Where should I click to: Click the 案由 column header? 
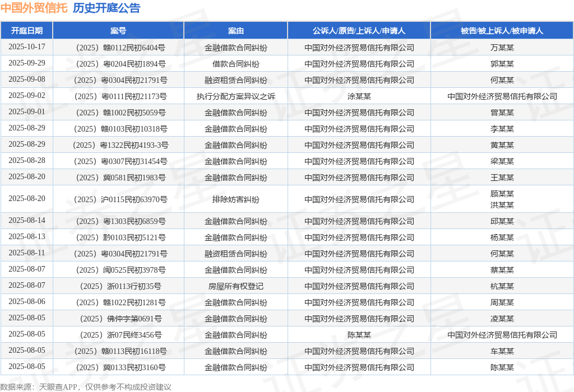pos(236,31)
